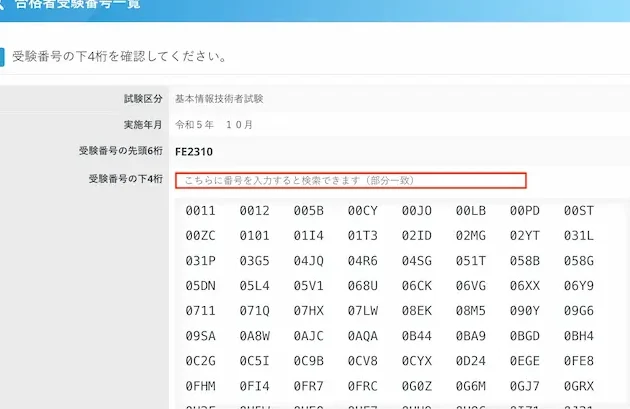This screenshot has height=409, width=630.
Task: Select exam number 04SG
Action: 417,261
